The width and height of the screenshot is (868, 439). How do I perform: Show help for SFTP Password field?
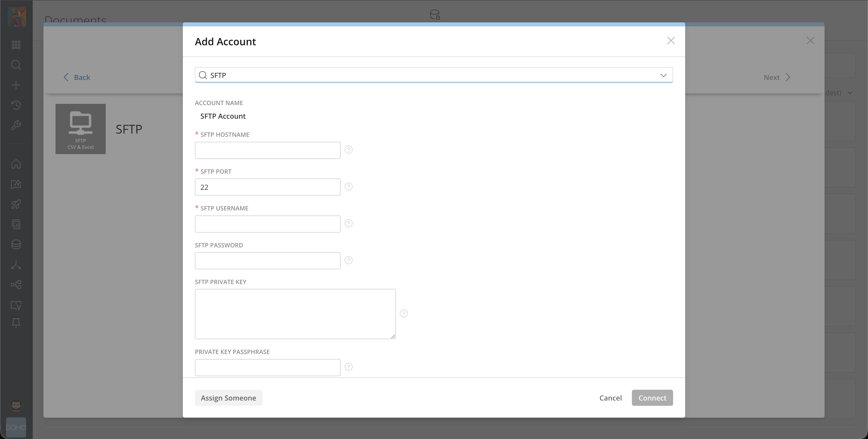pyautogui.click(x=348, y=260)
